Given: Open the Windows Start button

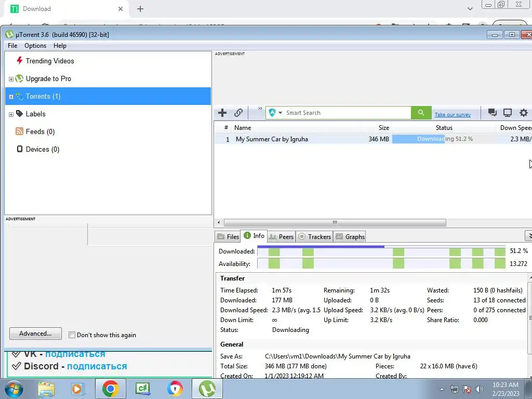Looking at the screenshot, I should [x=14, y=389].
